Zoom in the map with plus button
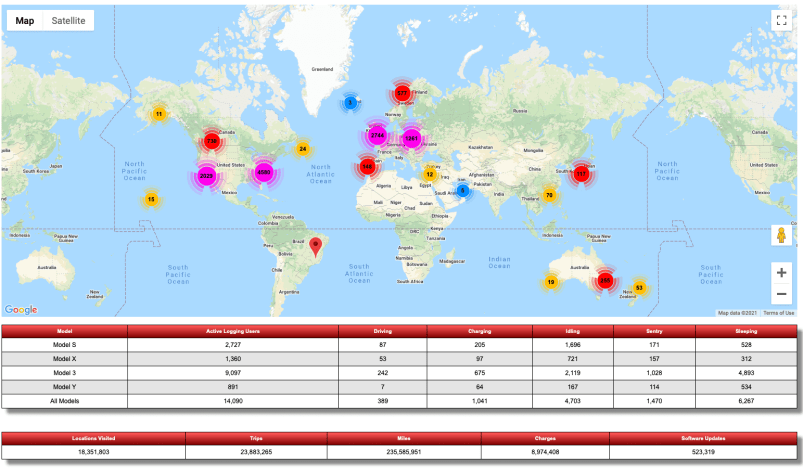 [781, 273]
